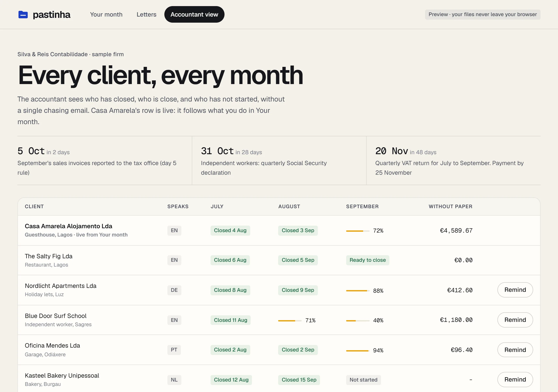Click the AUGUST column header

click(x=289, y=206)
